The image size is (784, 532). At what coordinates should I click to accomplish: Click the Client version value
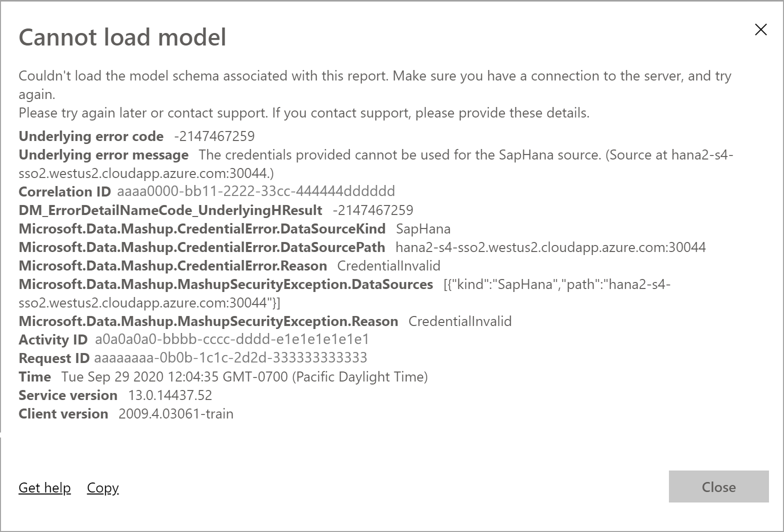point(176,413)
